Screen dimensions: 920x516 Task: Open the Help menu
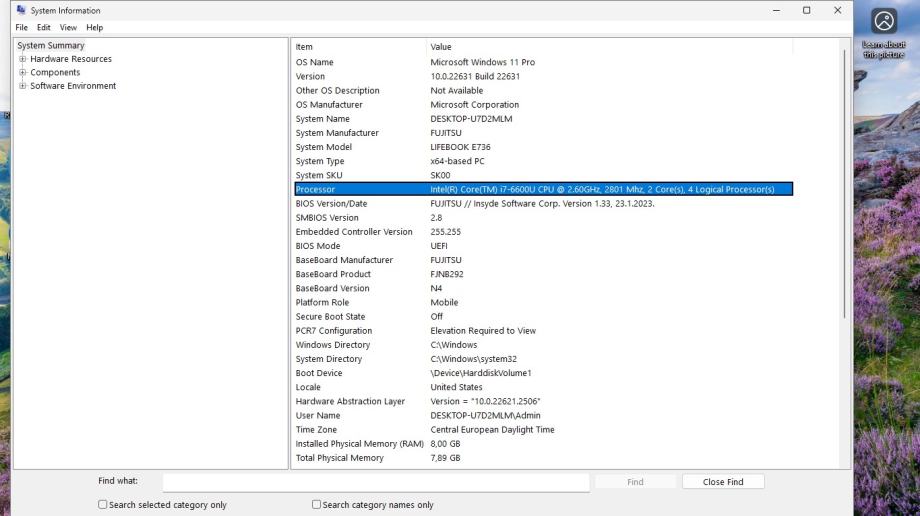[x=94, y=27]
